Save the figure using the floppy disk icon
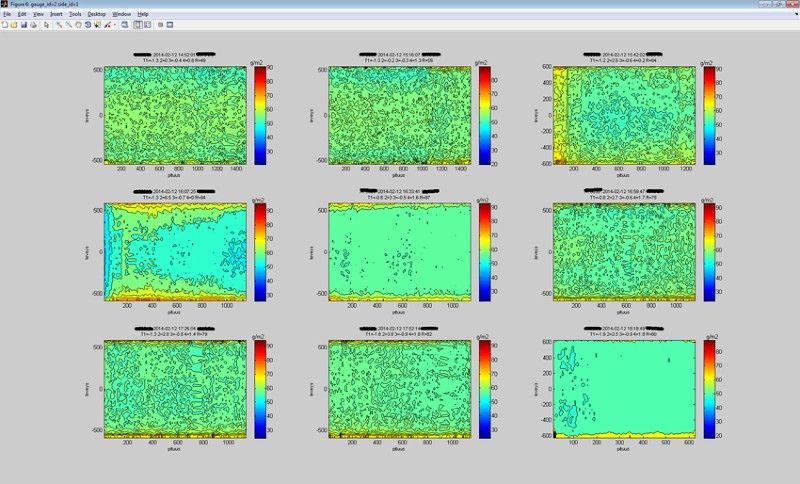The image size is (800, 484). tap(24, 24)
